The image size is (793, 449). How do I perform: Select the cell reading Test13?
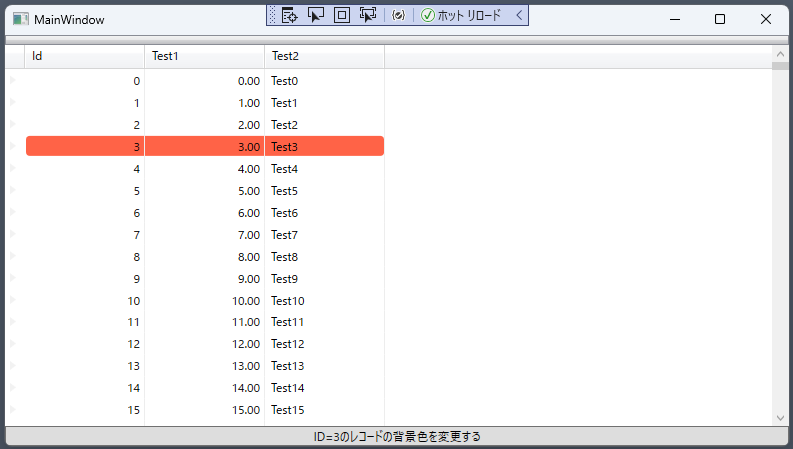[x=324, y=366]
